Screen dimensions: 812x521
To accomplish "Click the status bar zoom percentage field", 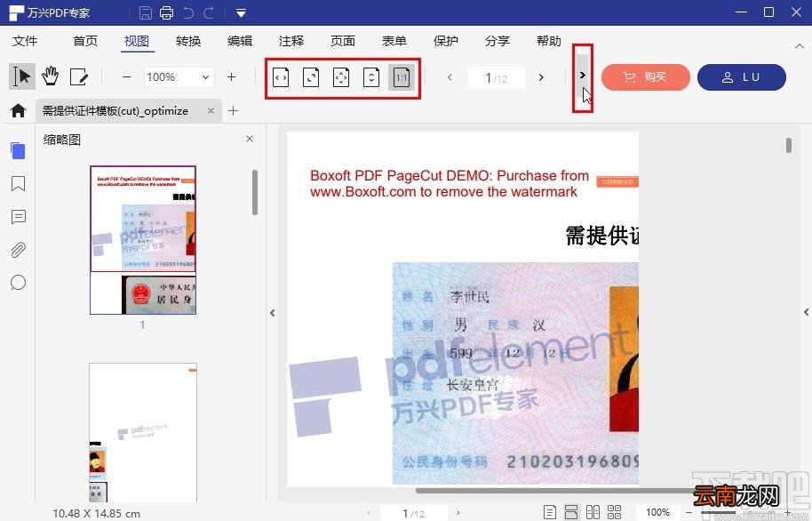I will click(x=657, y=512).
